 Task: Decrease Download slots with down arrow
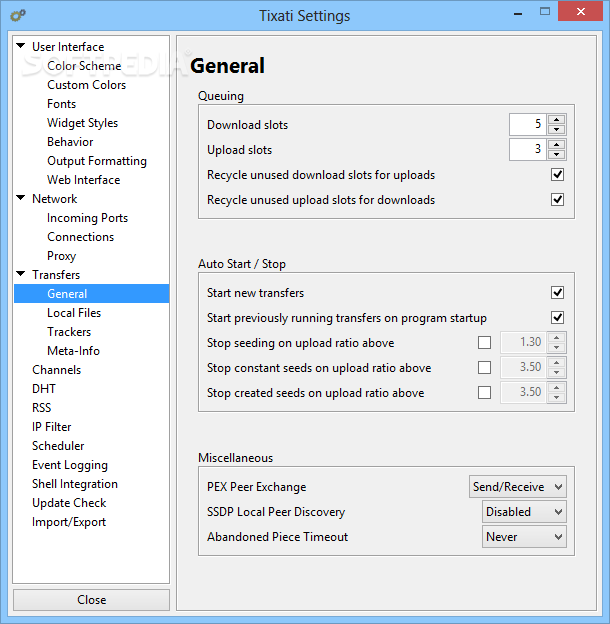coord(556,129)
